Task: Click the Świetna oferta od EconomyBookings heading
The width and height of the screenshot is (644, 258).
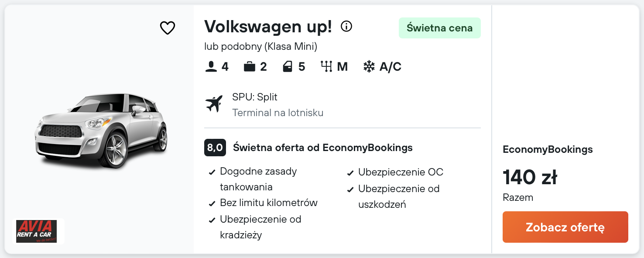Action: [323, 148]
